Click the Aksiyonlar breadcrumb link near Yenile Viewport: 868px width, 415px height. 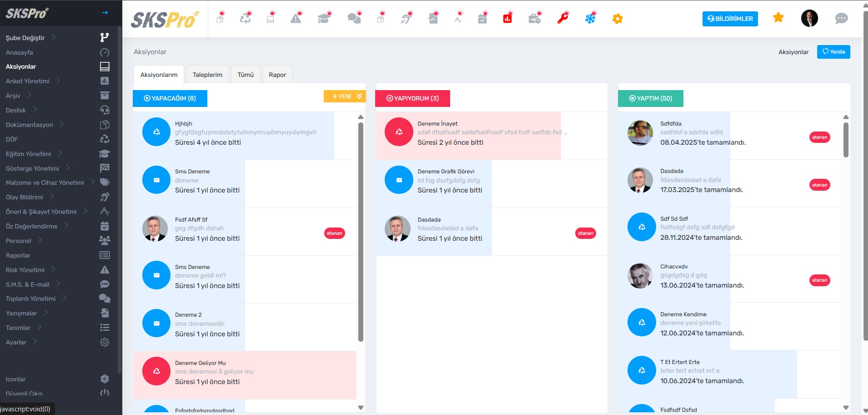(x=793, y=52)
